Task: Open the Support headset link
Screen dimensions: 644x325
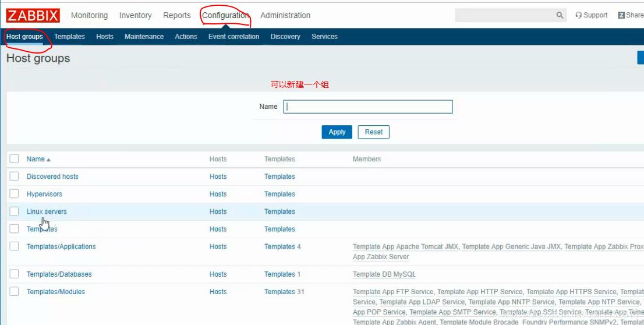Action: point(592,15)
